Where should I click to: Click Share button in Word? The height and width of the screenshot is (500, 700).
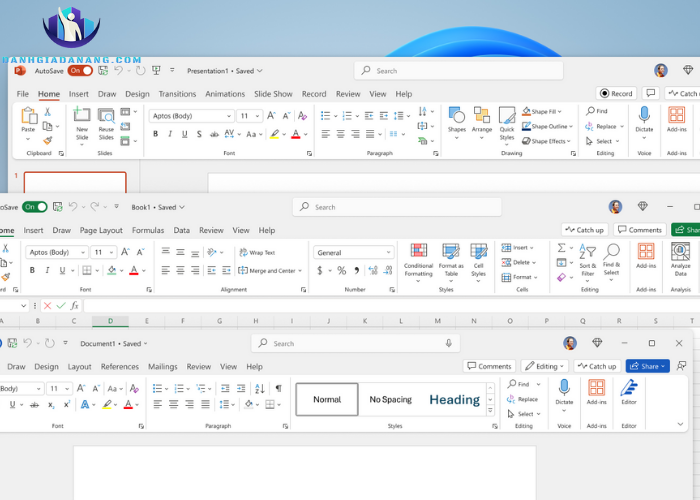coord(647,366)
